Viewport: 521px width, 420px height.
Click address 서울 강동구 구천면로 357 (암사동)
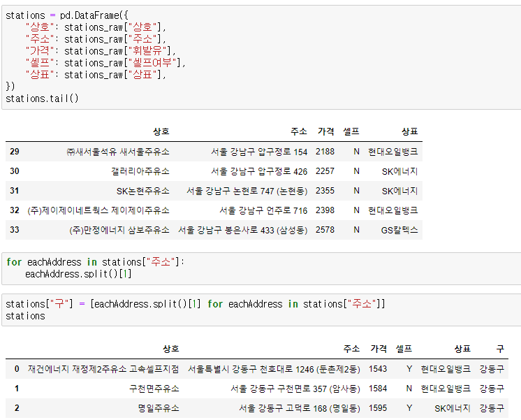tap(295, 389)
